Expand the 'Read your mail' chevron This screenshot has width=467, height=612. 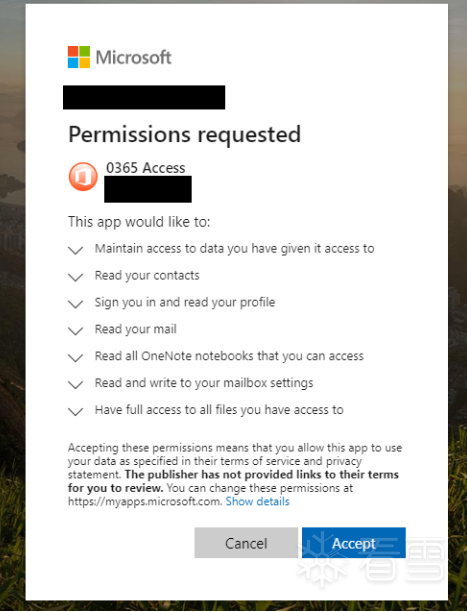tap(75, 331)
